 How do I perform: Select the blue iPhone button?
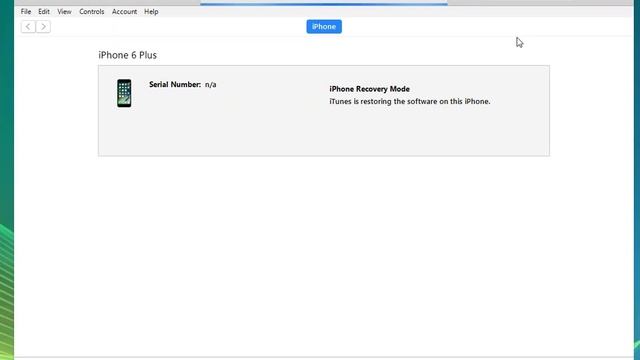pos(324,27)
